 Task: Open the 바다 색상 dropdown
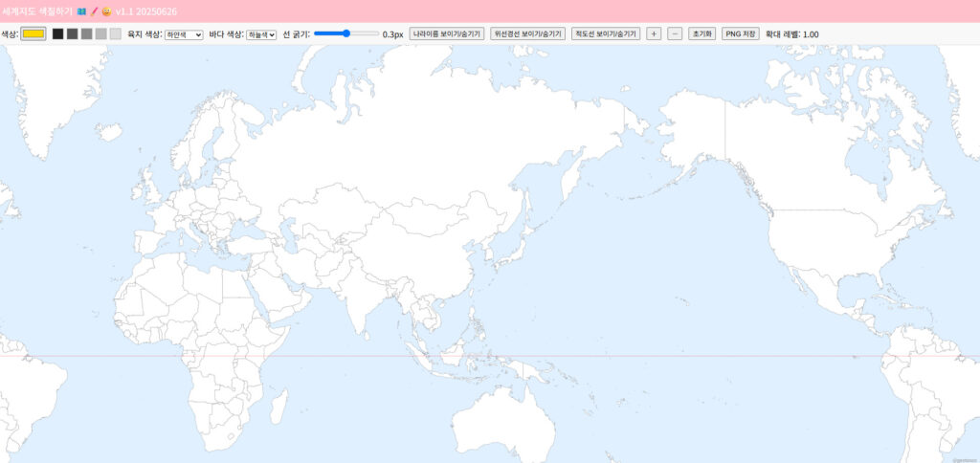point(261,34)
